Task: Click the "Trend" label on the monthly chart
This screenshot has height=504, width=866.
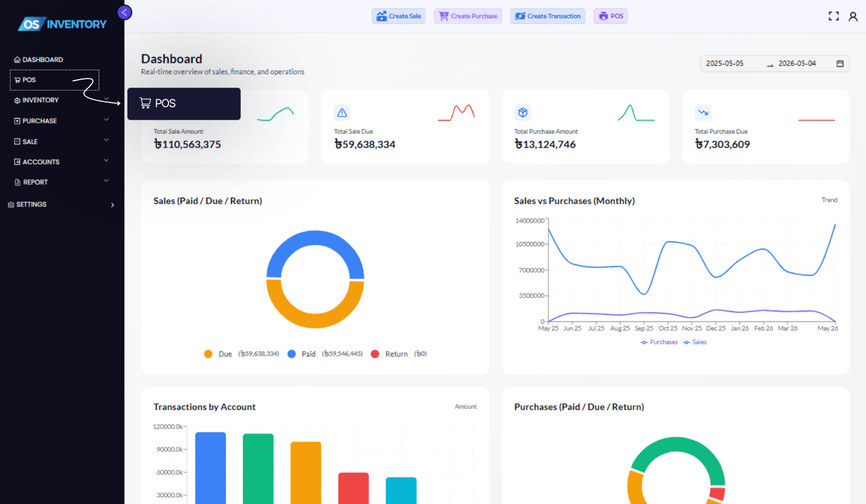Action: click(829, 200)
